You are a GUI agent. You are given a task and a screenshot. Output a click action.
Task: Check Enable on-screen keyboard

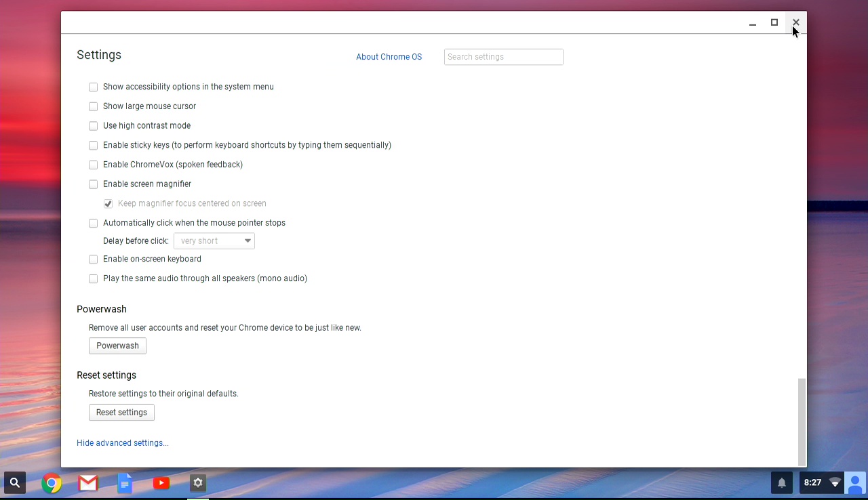tap(94, 259)
